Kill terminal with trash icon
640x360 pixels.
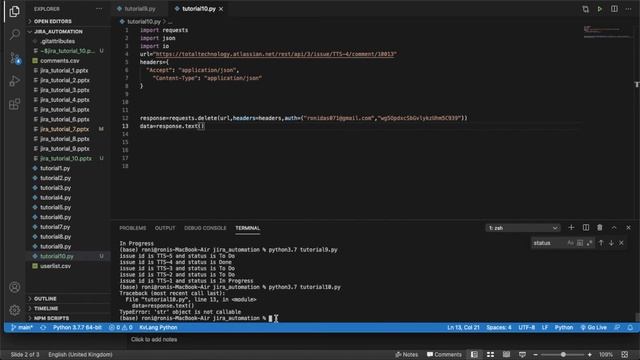click(x=600, y=227)
